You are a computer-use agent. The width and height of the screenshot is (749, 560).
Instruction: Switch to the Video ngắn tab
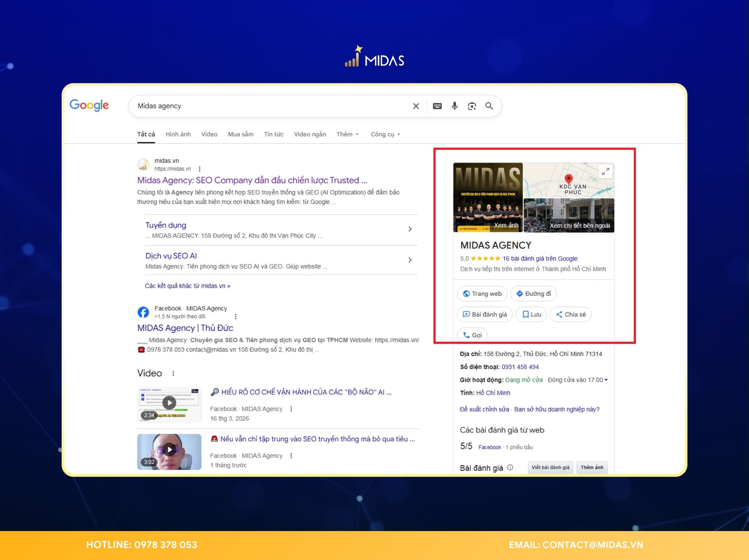coord(310,134)
